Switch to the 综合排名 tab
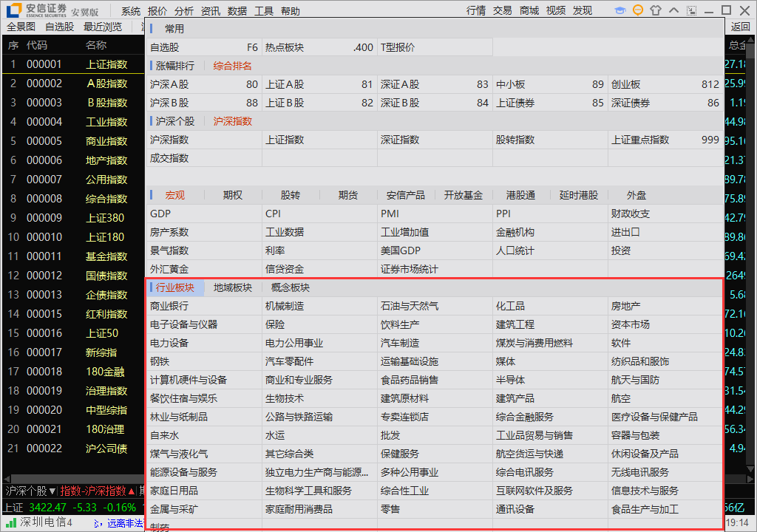 [232, 66]
